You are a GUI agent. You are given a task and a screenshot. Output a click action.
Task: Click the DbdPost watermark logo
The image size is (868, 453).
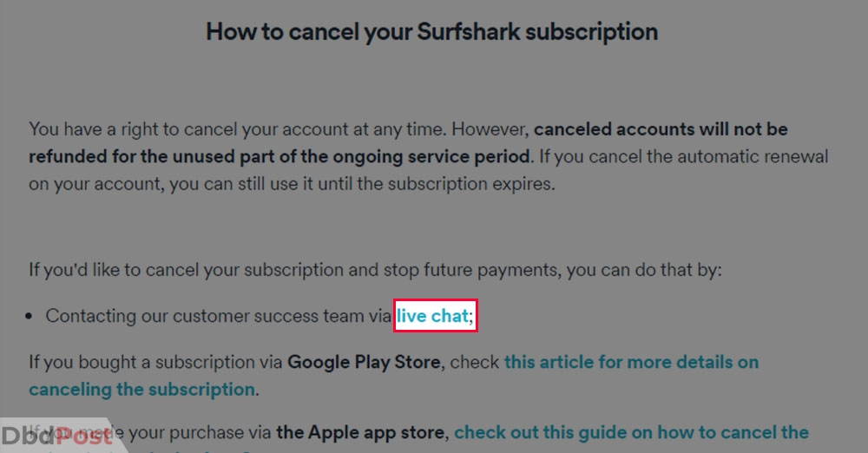point(57,436)
